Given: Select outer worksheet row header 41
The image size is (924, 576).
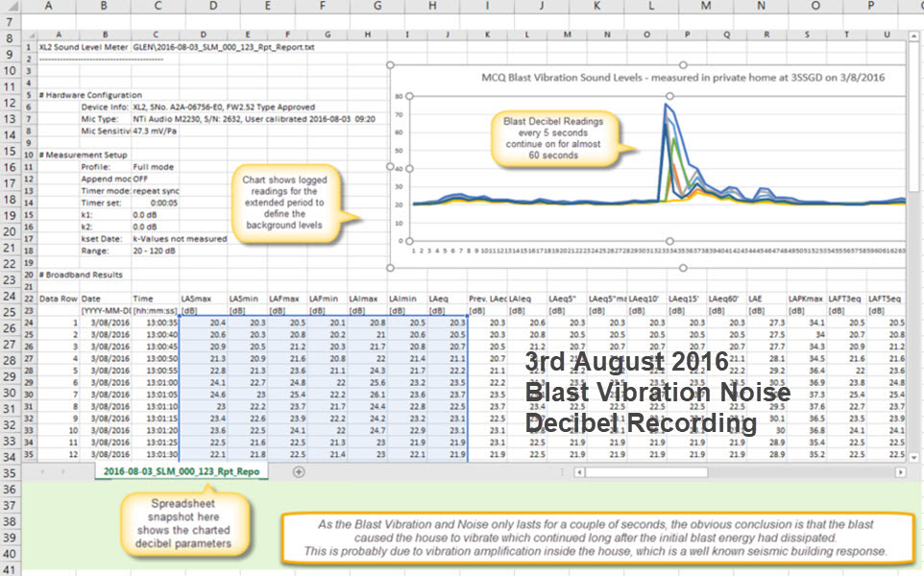Looking at the screenshot, I should (10, 570).
